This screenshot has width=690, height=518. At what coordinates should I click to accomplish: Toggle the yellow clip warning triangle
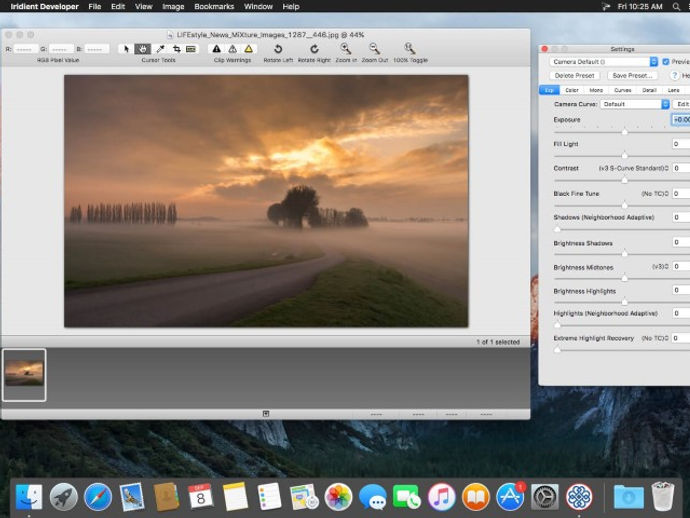249,48
